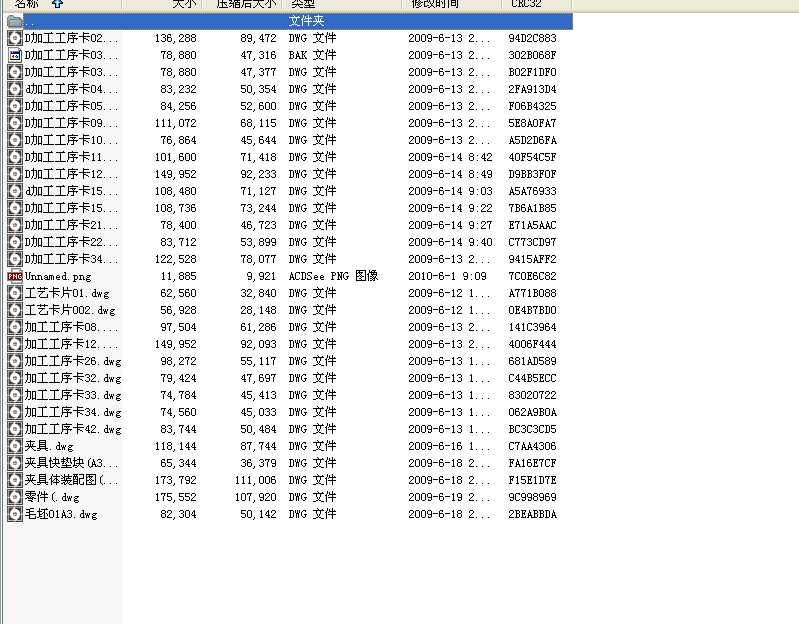Select the icon beside D加工工序卡10
This screenshot has height=624, width=799.
point(15,140)
